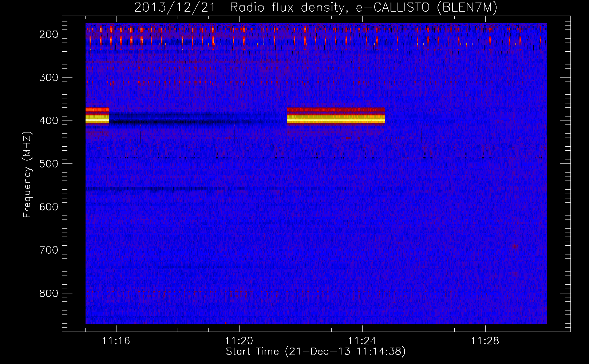Click the 'Frequency (MHZ)' axis label
This screenshot has height=364, width=589.
(27, 174)
